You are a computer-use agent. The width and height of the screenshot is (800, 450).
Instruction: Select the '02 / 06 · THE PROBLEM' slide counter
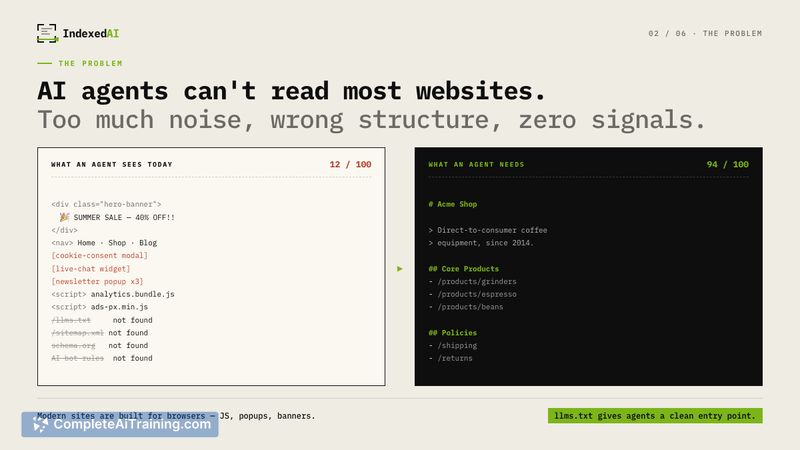705,33
